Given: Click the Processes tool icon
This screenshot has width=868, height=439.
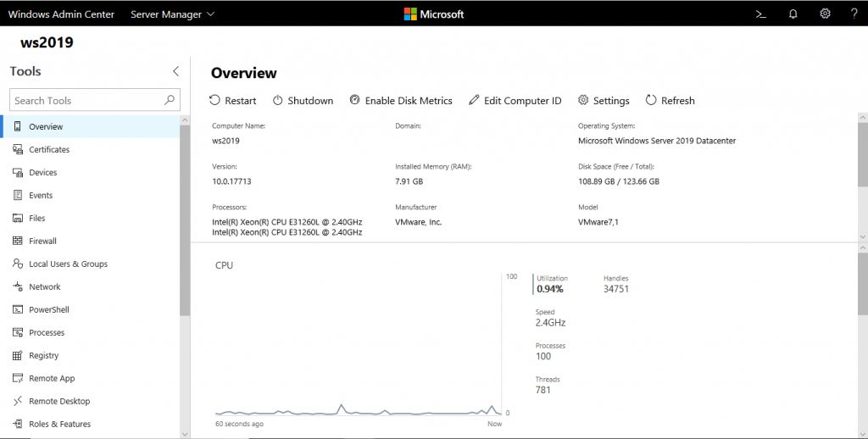Looking at the screenshot, I should coord(18,332).
